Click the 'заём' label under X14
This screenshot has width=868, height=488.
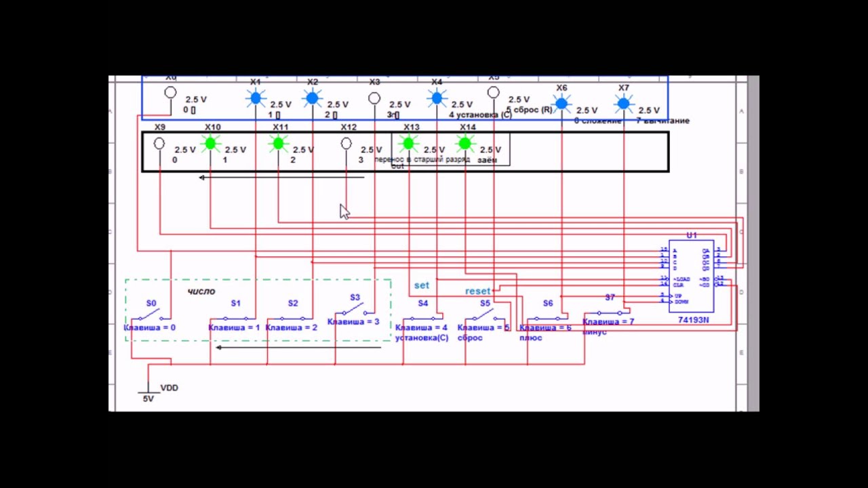coord(487,161)
